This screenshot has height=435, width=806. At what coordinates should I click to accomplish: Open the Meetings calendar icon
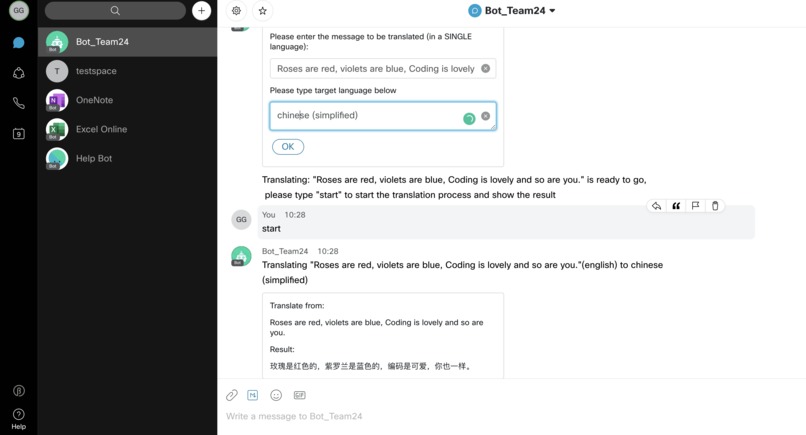pos(19,134)
